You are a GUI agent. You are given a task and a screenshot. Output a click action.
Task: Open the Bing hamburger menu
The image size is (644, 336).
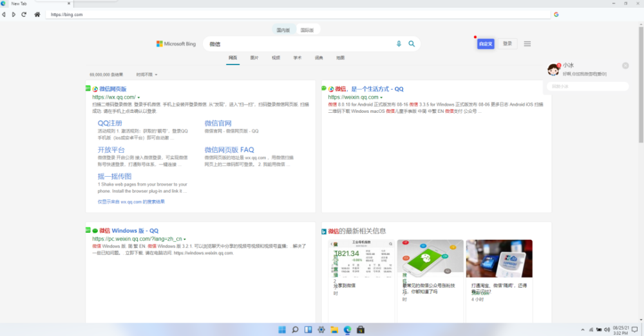click(x=527, y=44)
